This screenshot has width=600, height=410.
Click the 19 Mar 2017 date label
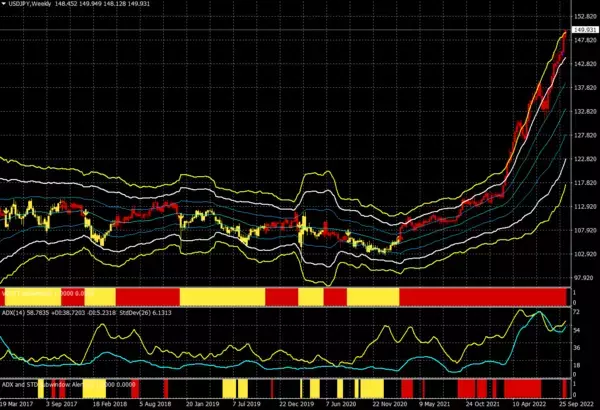point(20,405)
